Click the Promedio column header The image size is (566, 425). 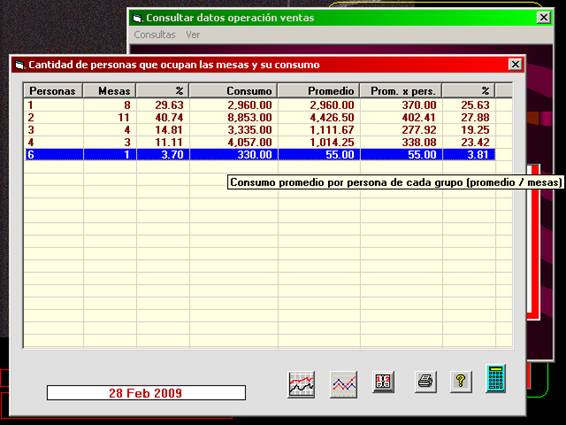(319, 91)
